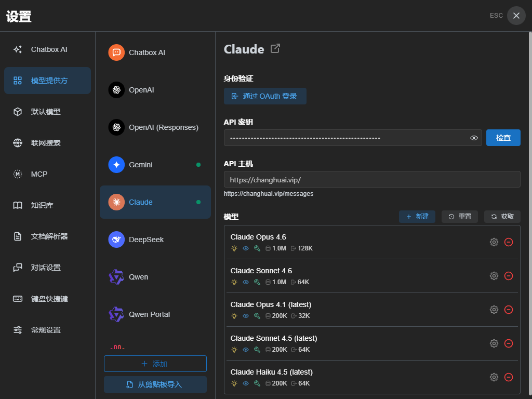Viewport: 532px width, 399px height.
Task: Select the OpenAI provider
Action: pos(155,90)
